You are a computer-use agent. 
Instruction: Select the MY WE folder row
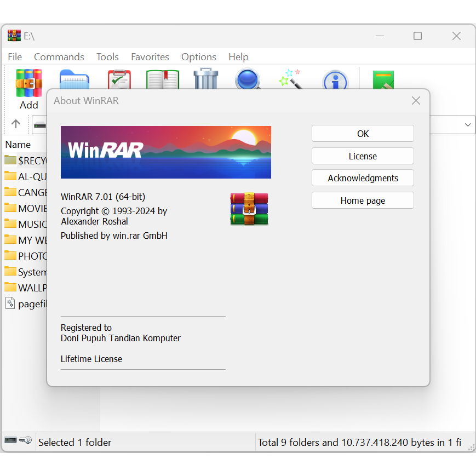pyautogui.click(x=26, y=240)
